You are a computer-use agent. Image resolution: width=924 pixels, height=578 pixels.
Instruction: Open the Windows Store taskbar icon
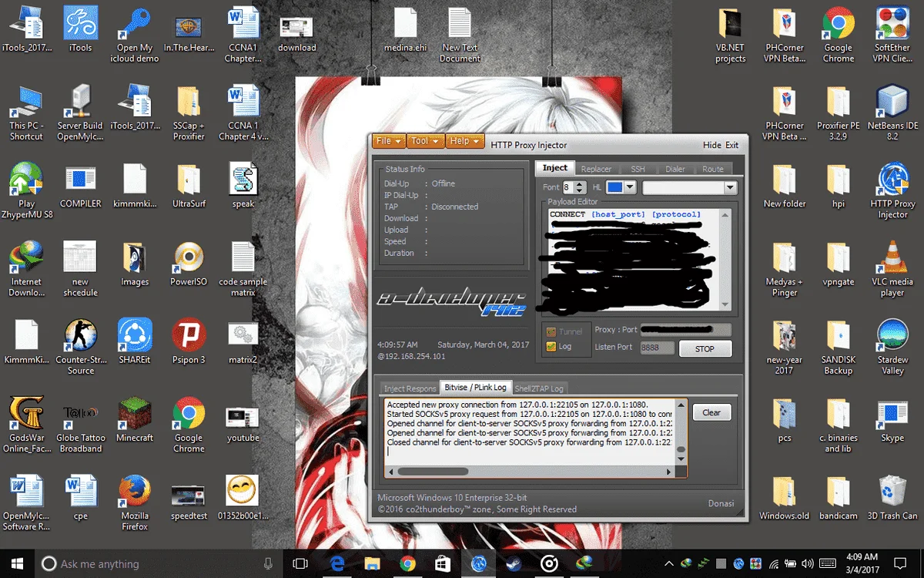(443, 563)
